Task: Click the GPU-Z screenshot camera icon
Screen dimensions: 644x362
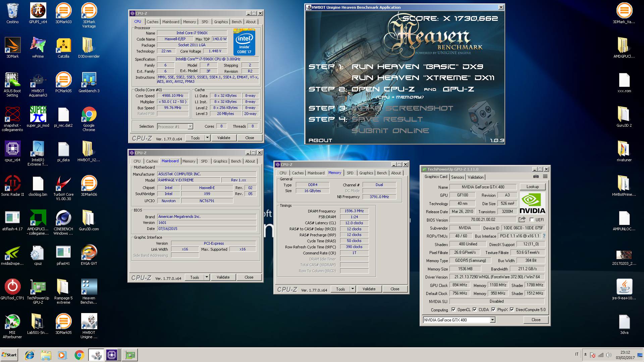Action: (x=536, y=177)
